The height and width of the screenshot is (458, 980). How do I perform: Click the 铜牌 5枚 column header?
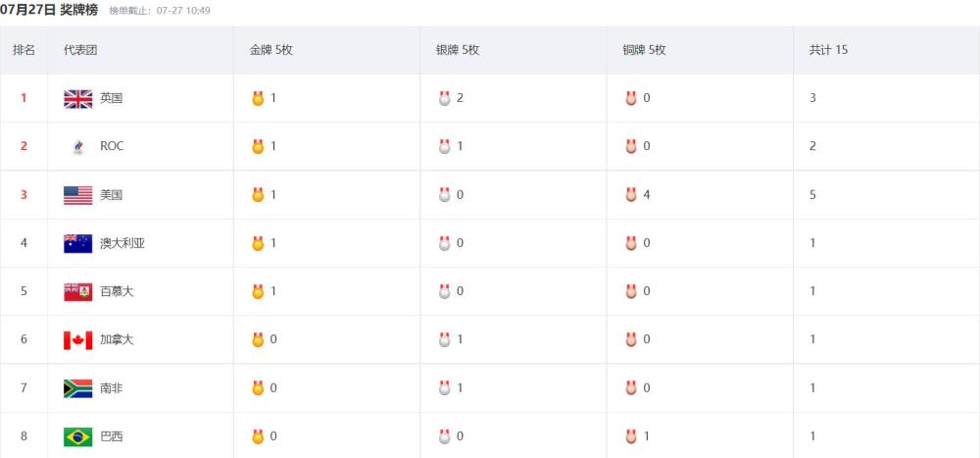tap(644, 50)
